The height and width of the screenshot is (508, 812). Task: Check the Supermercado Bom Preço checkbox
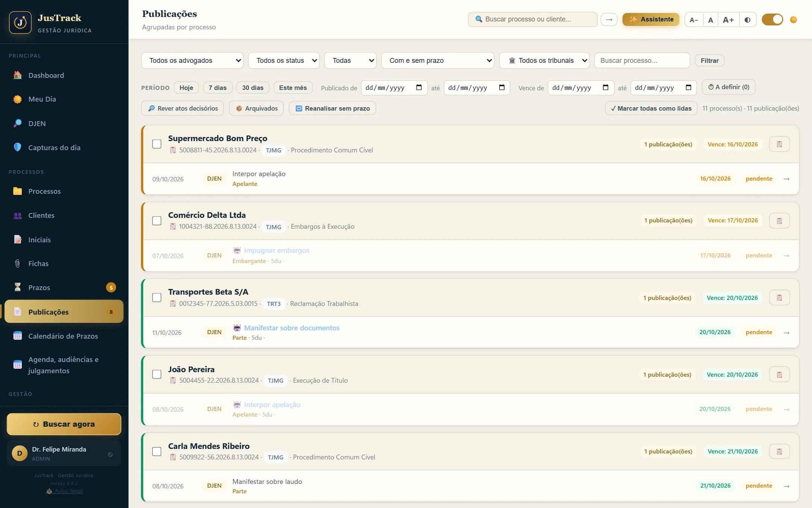click(x=157, y=144)
